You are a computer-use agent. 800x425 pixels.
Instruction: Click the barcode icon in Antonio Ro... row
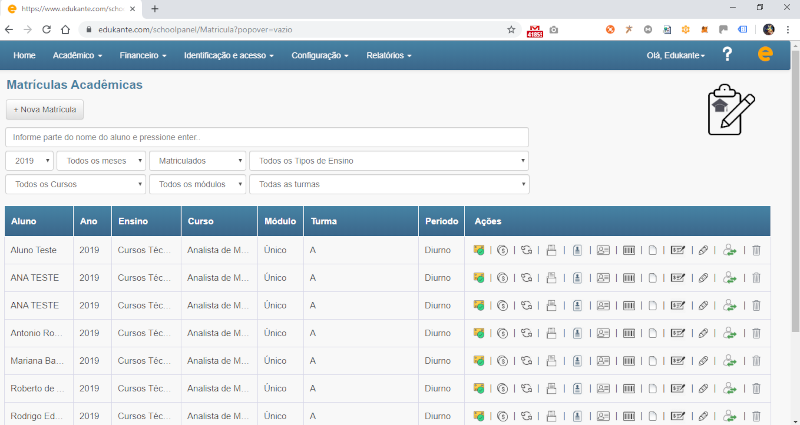tap(629, 333)
